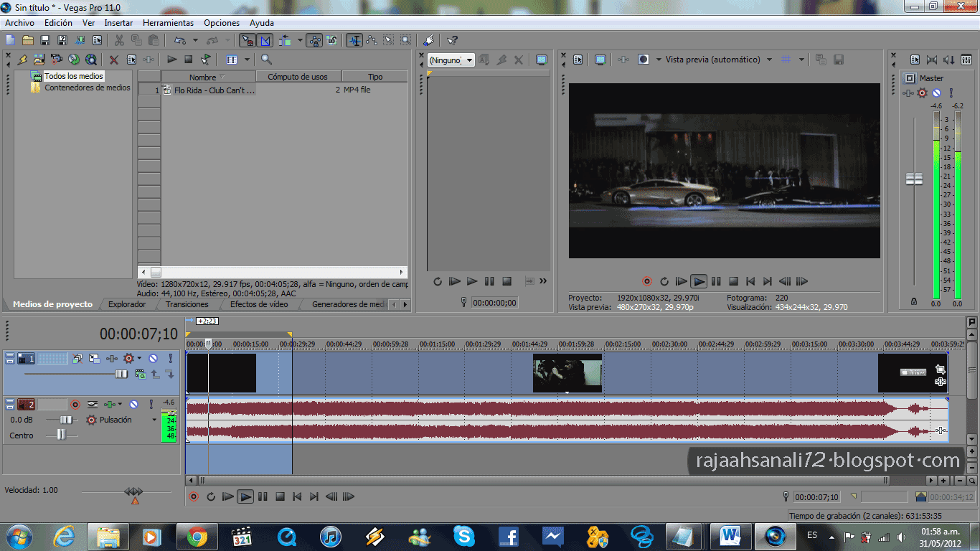Open the Auto Ripple mode dropdown arrow

point(300,40)
